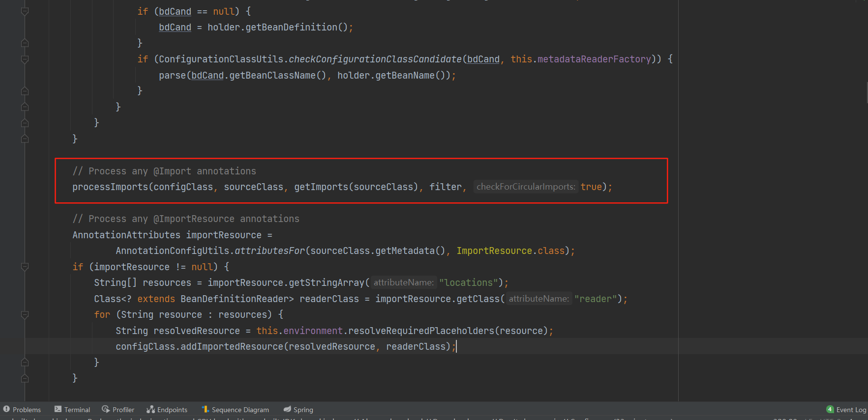Click the metadataReaderFactory field
868x420 pixels.
tap(594, 59)
